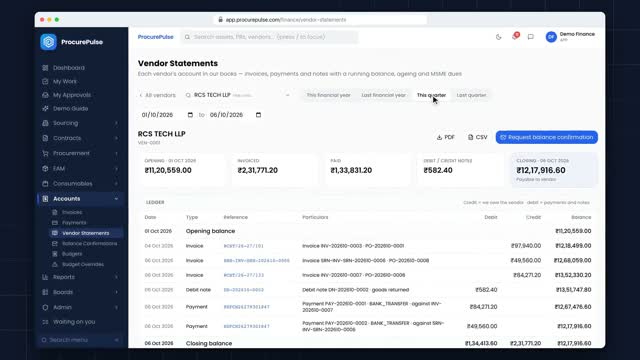Select Vendor Statements in sidebar
This screenshot has width=640, height=360.
[85, 233]
